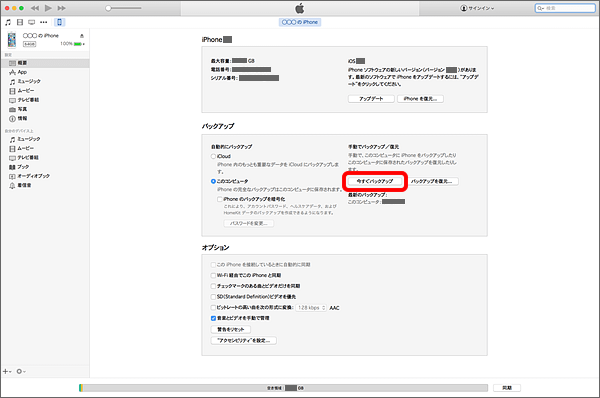Click the バックアップ section heading

(x=218, y=126)
